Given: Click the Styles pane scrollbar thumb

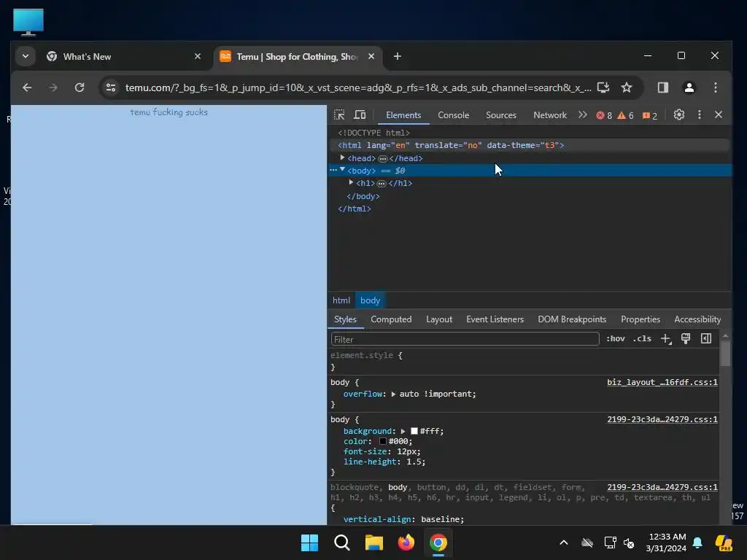Looking at the screenshot, I should [x=725, y=354].
